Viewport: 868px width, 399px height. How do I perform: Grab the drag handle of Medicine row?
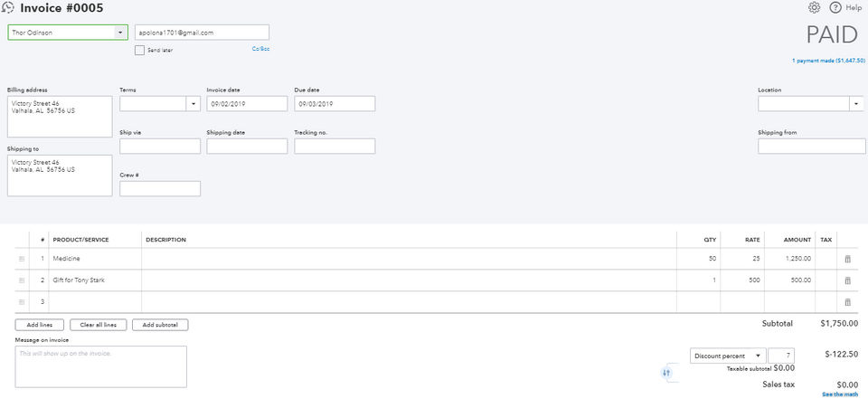22,259
